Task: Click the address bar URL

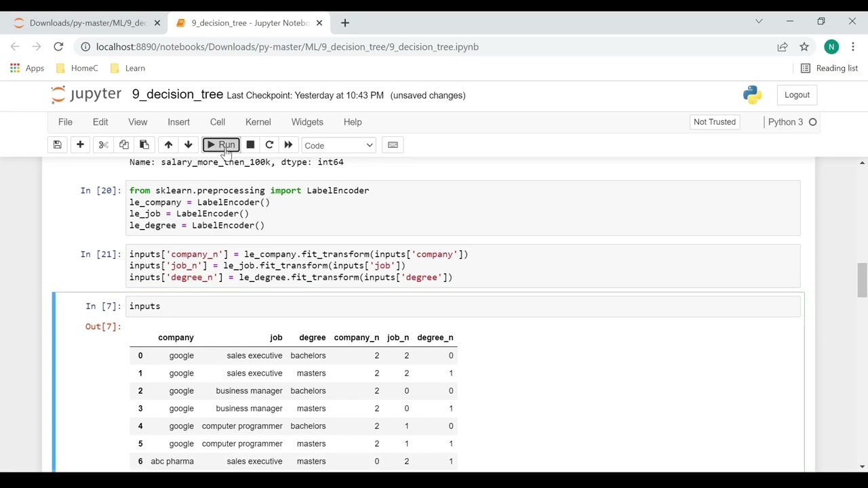Action: pos(288,47)
